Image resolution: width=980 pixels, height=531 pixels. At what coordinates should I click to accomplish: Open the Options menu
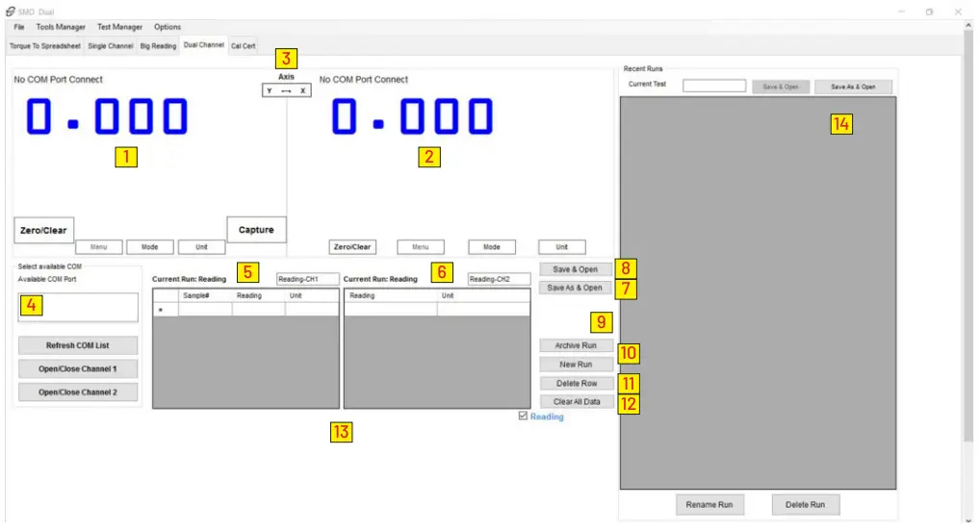click(x=168, y=27)
